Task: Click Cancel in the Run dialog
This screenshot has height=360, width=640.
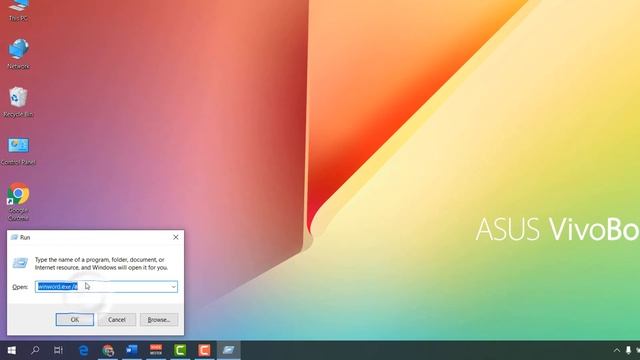Action: [117, 320]
